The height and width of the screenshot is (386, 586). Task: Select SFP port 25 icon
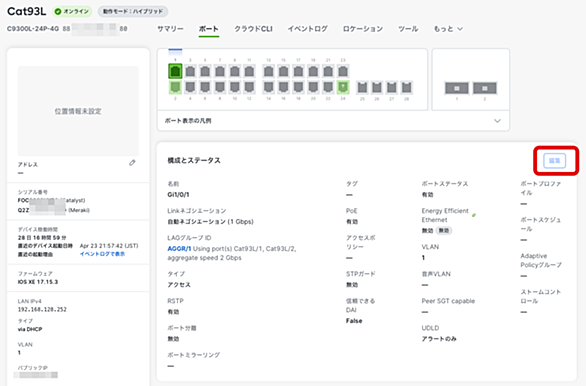[x=362, y=88]
